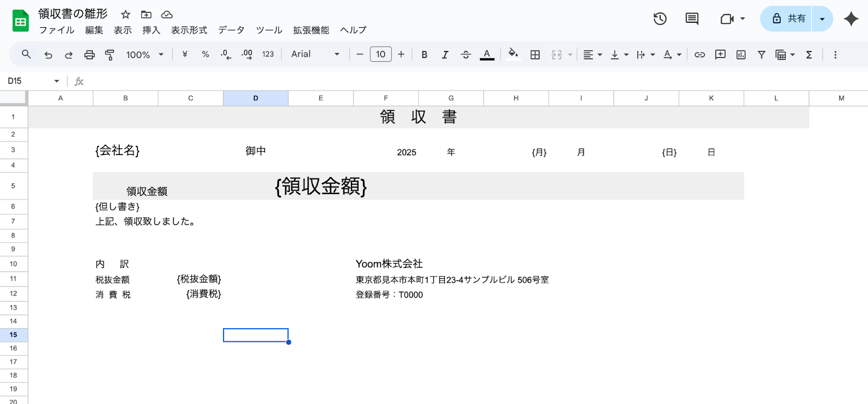Print the spreadsheet
868x404 pixels.
point(90,55)
